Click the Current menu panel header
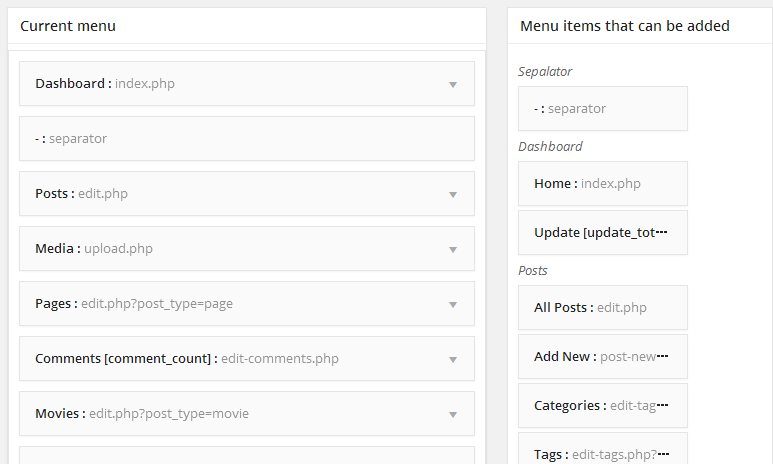773x464 pixels. (246, 26)
